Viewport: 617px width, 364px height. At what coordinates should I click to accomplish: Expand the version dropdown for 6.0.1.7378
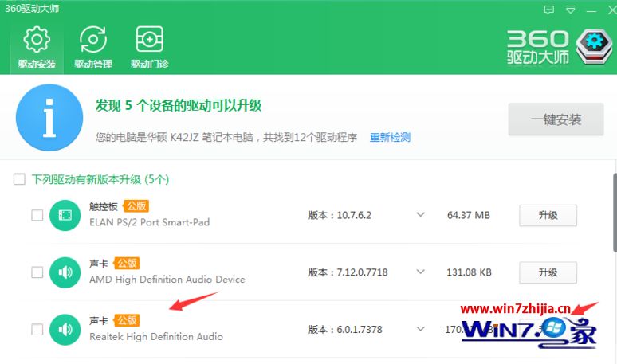click(421, 329)
